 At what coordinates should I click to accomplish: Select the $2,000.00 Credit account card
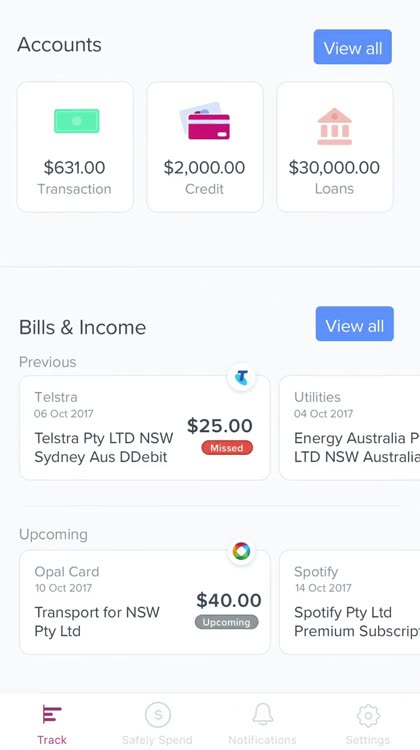coord(205,147)
